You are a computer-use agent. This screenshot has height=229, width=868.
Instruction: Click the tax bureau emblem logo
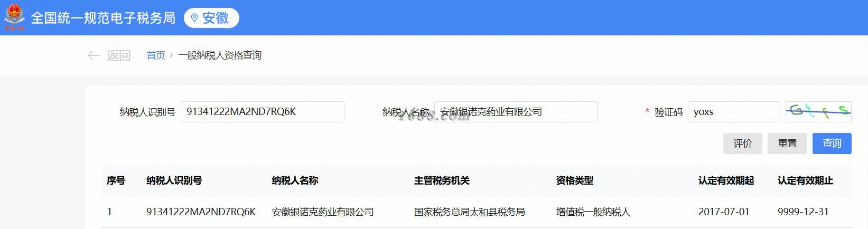click(14, 17)
